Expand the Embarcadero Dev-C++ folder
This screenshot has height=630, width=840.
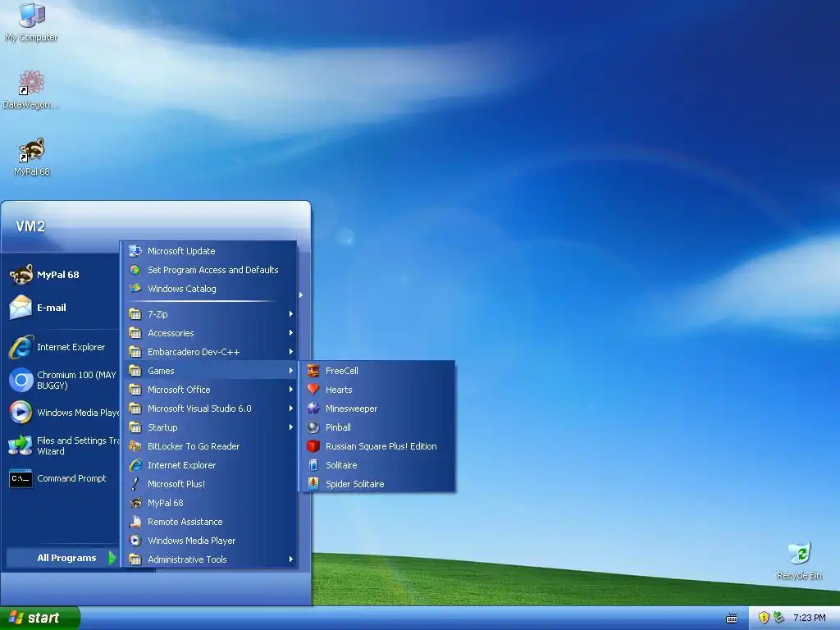pyautogui.click(x=211, y=351)
